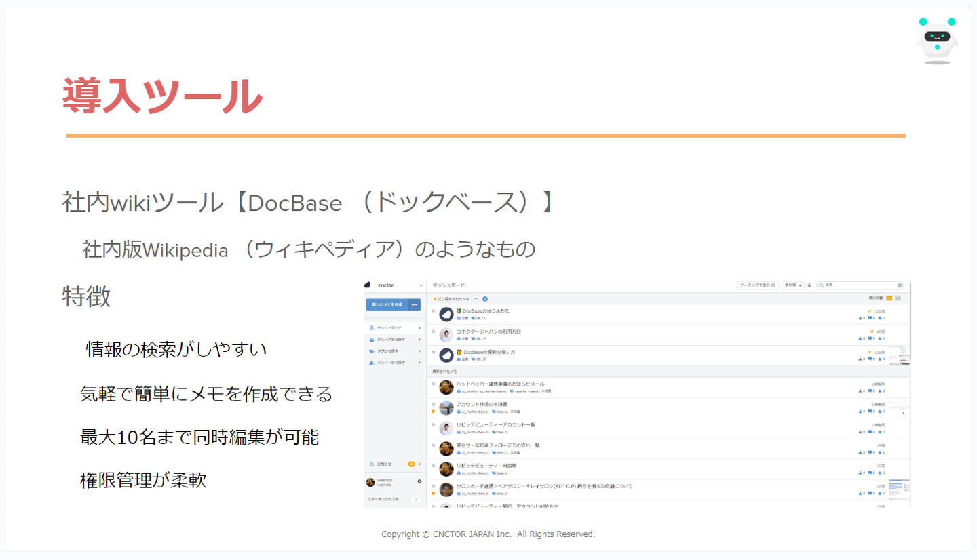Image resolution: width=977 pixels, height=560 pixels.
Task: Click the comment icon on コネクタージャパンの利用方針 row
Action: (x=870, y=338)
